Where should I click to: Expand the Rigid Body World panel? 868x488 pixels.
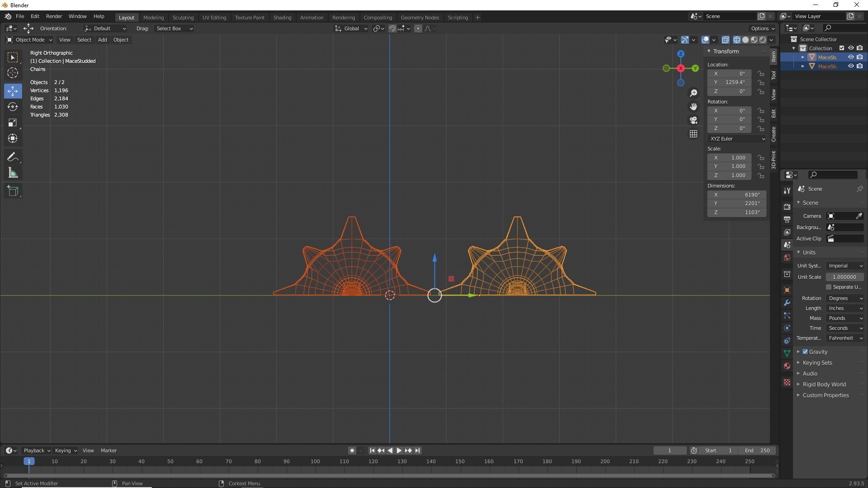point(824,385)
